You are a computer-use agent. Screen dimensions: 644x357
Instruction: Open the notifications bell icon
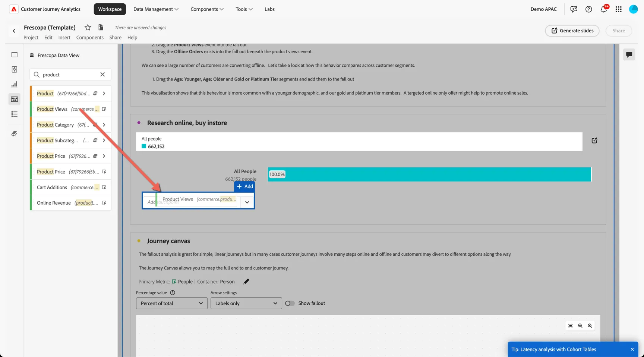(604, 9)
